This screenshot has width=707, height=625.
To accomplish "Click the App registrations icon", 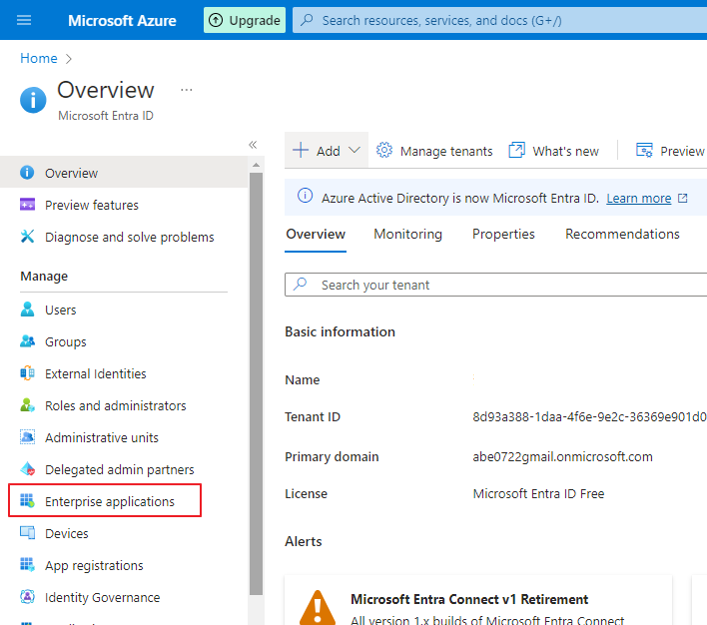I will tap(28, 566).
